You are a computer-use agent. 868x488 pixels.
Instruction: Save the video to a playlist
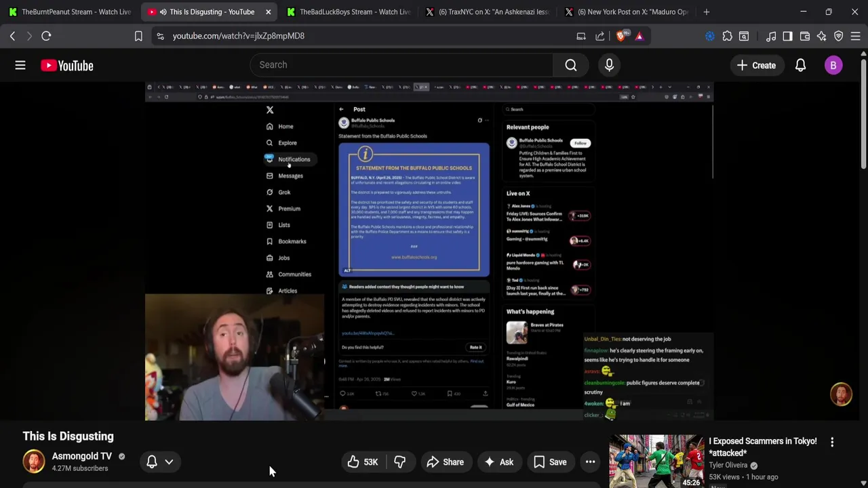coord(550,462)
